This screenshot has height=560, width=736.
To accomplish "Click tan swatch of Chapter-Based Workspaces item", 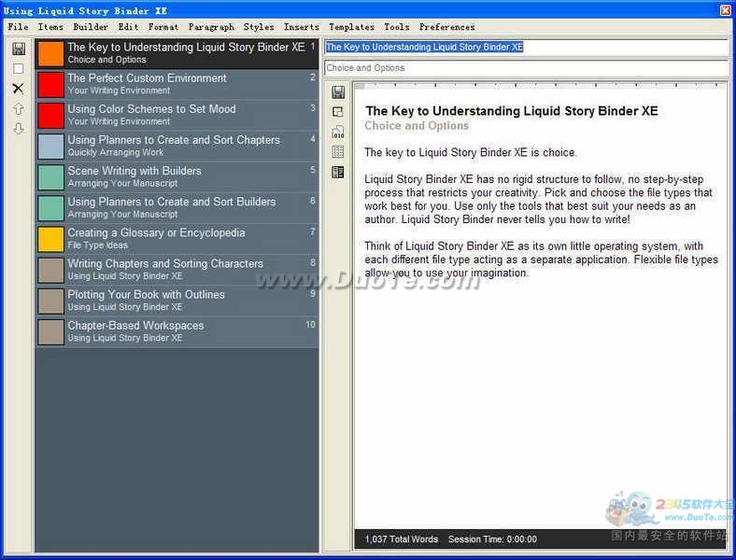I will pos(50,332).
